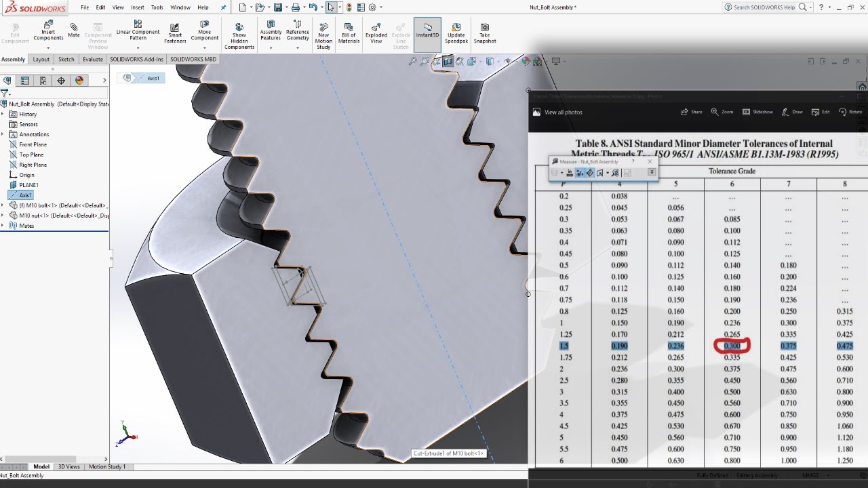
Task: Expand the M10 nut component node
Action: coord(3,215)
